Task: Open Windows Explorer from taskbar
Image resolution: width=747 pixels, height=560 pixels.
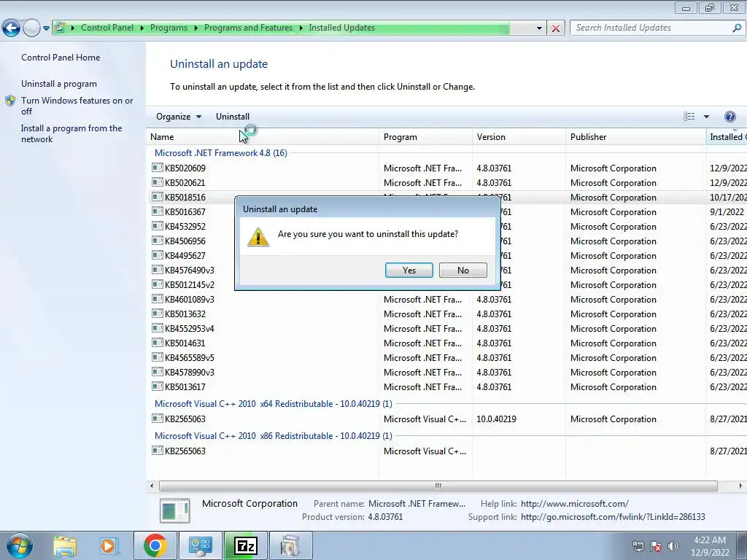Action: [65, 545]
